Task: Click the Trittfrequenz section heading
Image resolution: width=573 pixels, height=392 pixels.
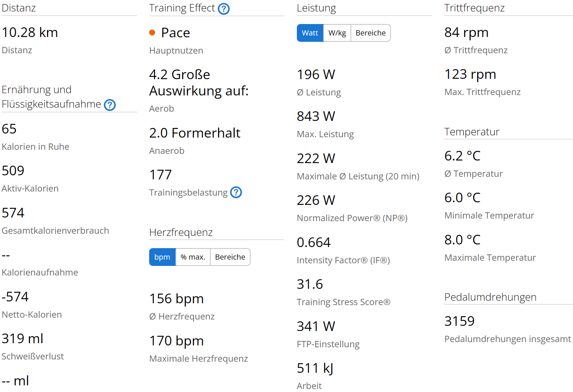Action: 474,8
